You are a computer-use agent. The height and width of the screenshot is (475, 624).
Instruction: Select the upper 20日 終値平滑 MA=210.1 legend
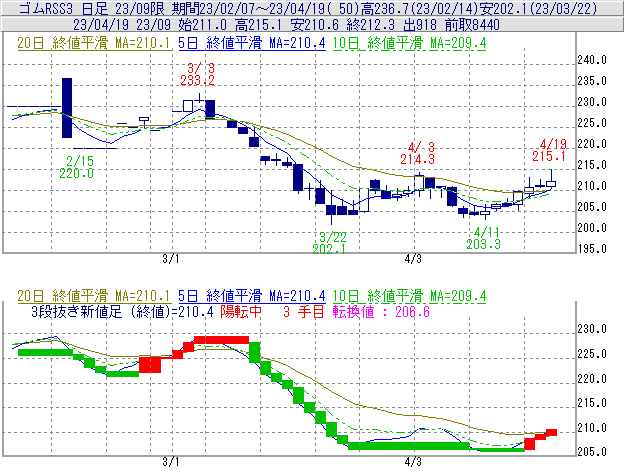pos(94,43)
